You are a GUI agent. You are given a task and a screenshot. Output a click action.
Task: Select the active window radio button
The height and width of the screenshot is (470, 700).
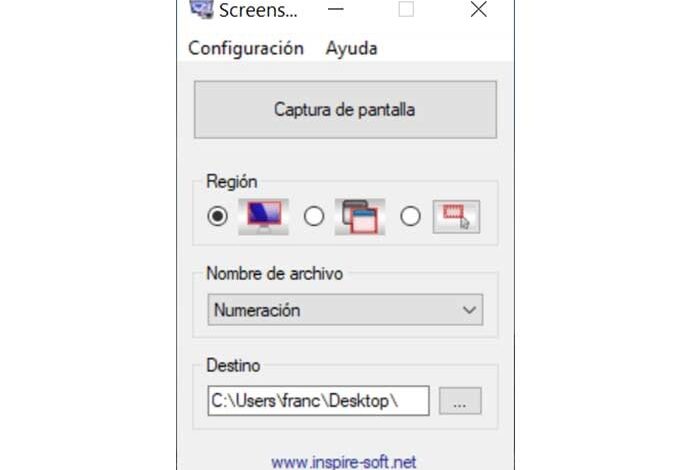[314, 216]
